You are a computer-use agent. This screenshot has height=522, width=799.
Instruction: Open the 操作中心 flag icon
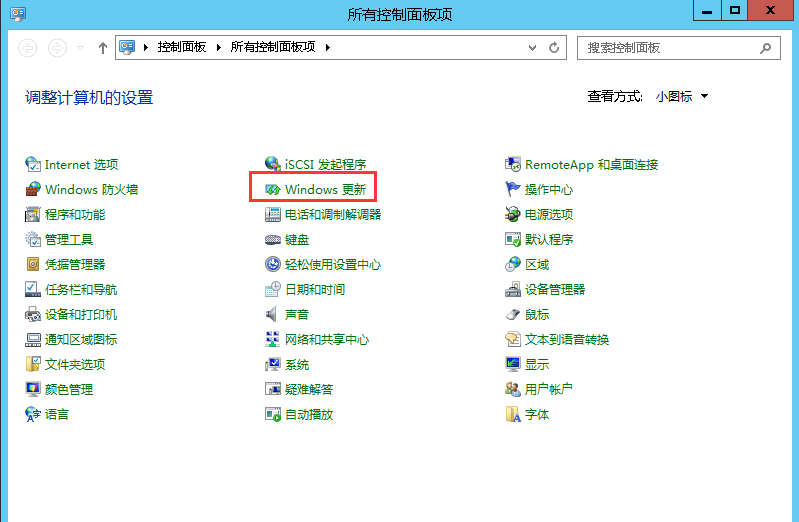point(513,190)
